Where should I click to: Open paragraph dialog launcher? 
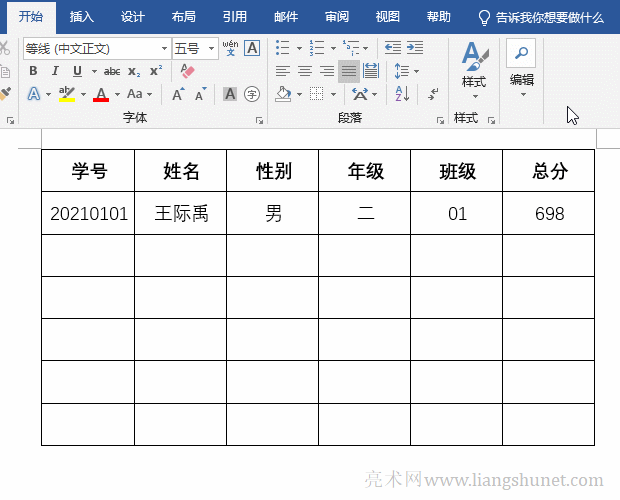[x=440, y=120]
